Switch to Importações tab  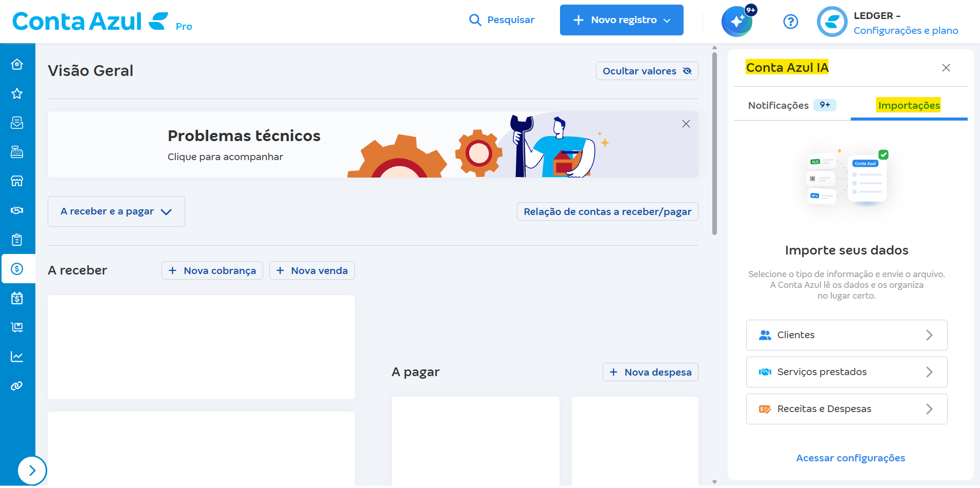pos(909,105)
